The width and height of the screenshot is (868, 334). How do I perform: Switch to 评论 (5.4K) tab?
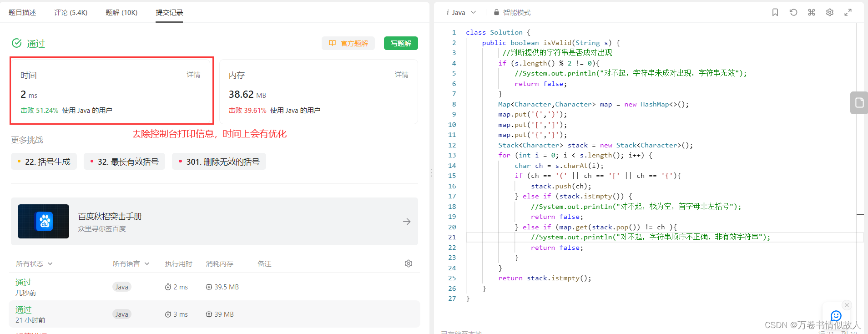pos(71,12)
